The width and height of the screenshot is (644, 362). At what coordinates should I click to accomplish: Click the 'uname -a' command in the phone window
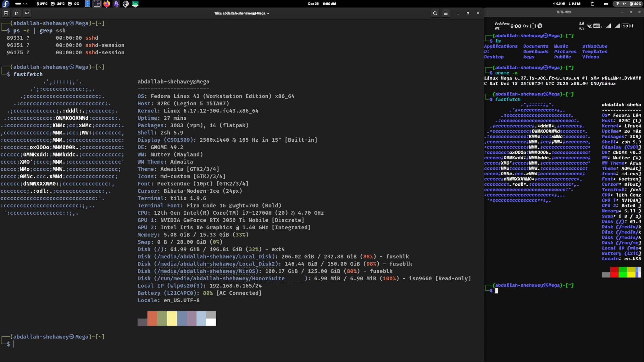pyautogui.click(x=506, y=73)
